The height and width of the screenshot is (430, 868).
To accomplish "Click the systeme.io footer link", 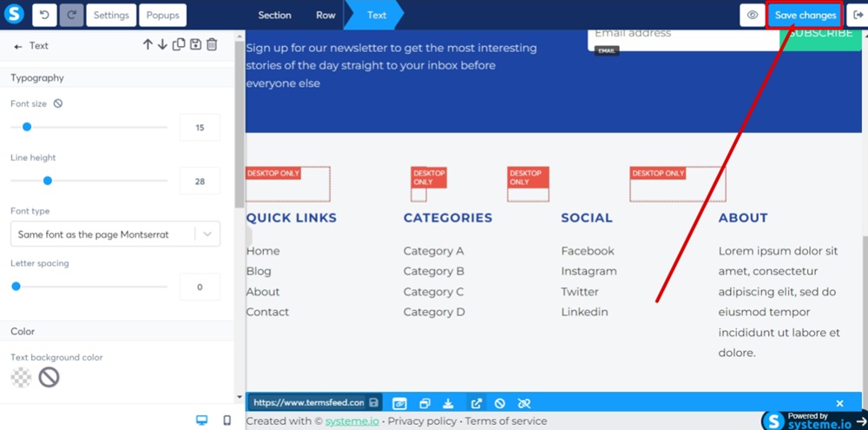I will 352,421.
